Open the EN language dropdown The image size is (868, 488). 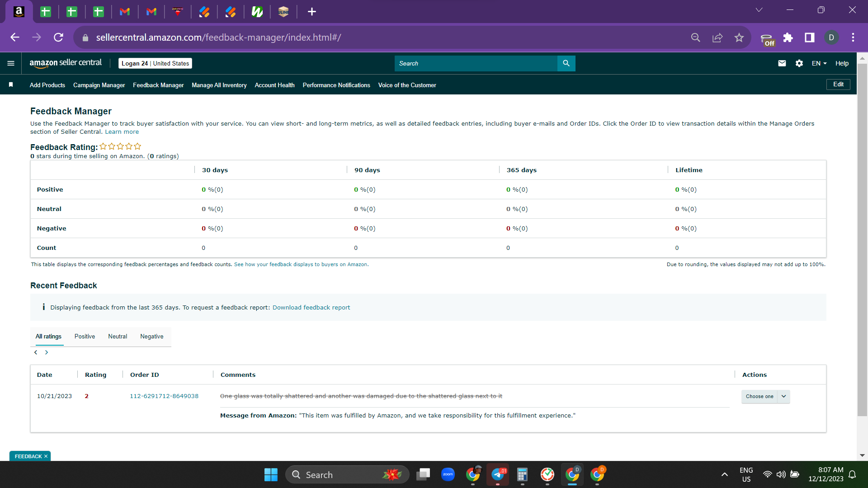819,63
